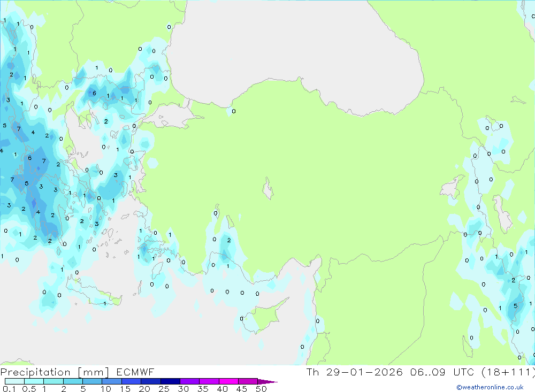Click the weekday 'Th' label
The image size is (535, 392).
pos(312,372)
